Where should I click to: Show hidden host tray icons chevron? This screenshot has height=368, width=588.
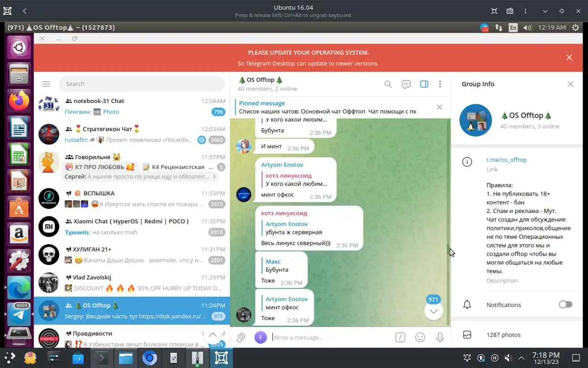pos(521,358)
